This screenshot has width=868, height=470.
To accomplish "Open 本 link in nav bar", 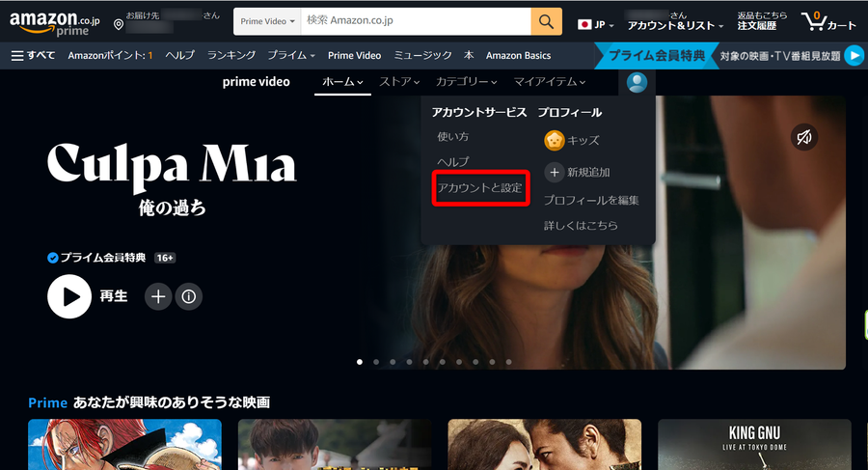I will click(x=469, y=55).
